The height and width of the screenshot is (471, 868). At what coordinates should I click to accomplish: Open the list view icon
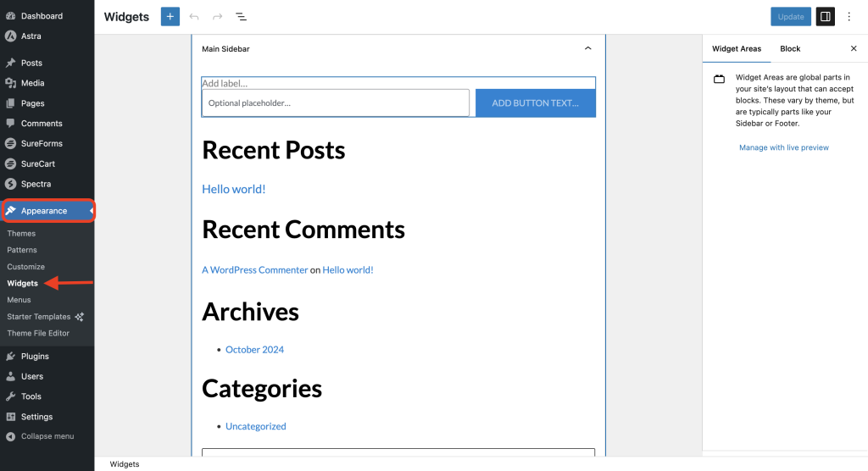[x=241, y=17]
